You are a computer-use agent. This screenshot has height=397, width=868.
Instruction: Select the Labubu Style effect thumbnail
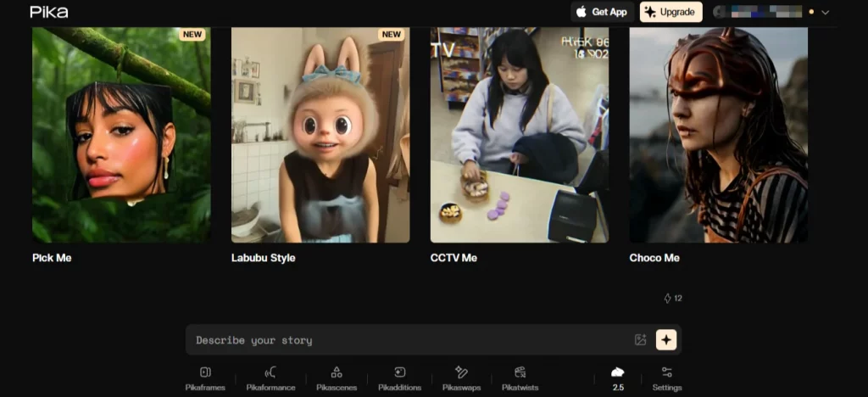pos(320,135)
